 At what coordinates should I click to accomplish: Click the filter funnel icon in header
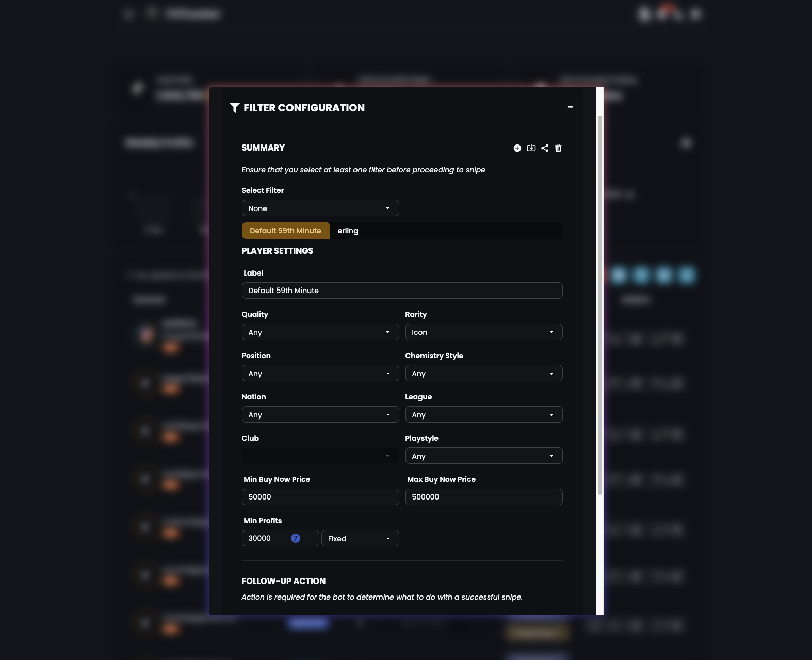(x=235, y=107)
